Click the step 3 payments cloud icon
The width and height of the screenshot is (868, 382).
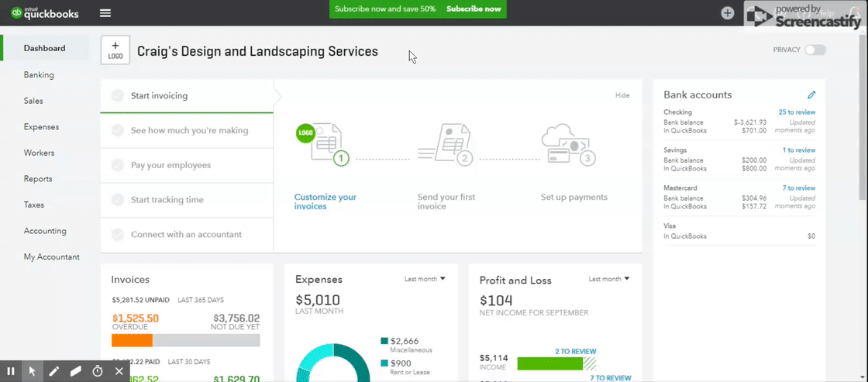pos(570,145)
